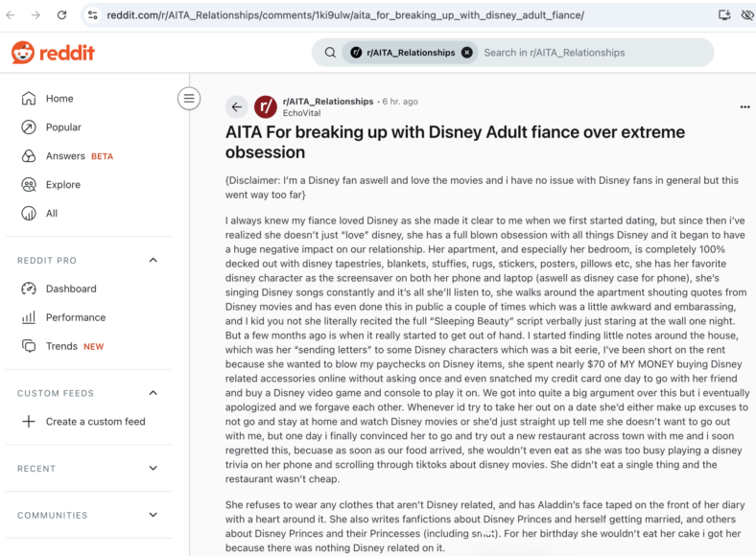This screenshot has width=756, height=556.
Task: Go back using the post back arrow
Action: (x=237, y=107)
